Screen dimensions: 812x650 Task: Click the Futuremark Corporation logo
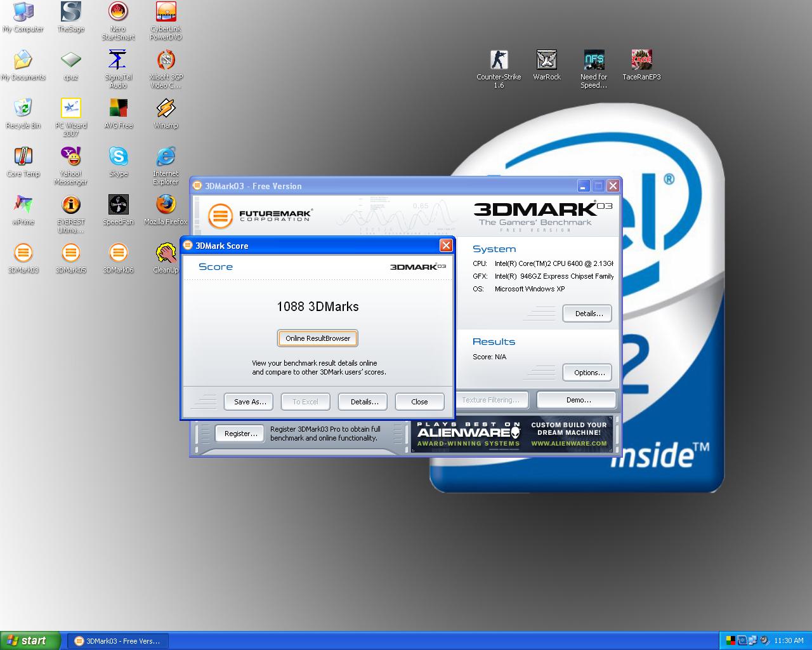click(x=260, y=215)
